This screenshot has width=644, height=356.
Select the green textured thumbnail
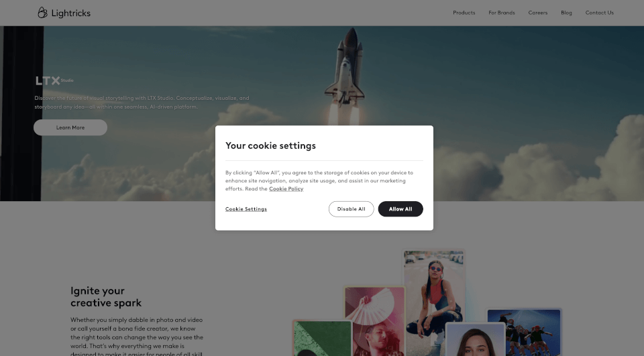point(323,339)
